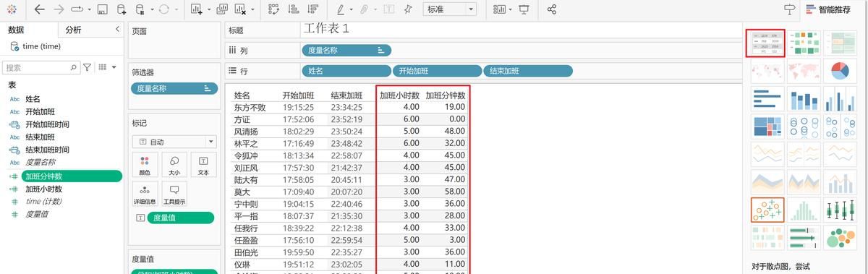
Task: Click the 文本 text mark button
Action: 203,166
